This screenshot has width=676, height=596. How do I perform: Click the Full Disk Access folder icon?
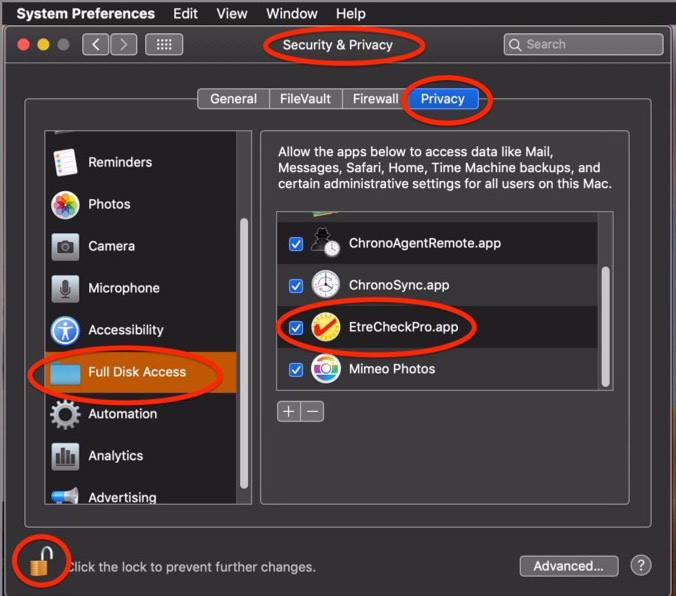65,373
